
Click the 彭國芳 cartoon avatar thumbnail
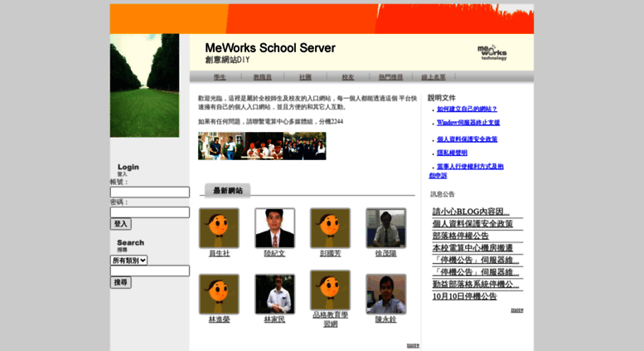point(330,228)
